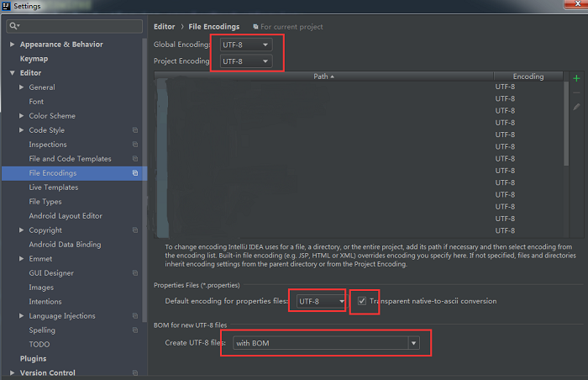Viewport: 588px width, 380px height.
Task: Click the project icon next to File and Code Templates
Action: (135, 158)
